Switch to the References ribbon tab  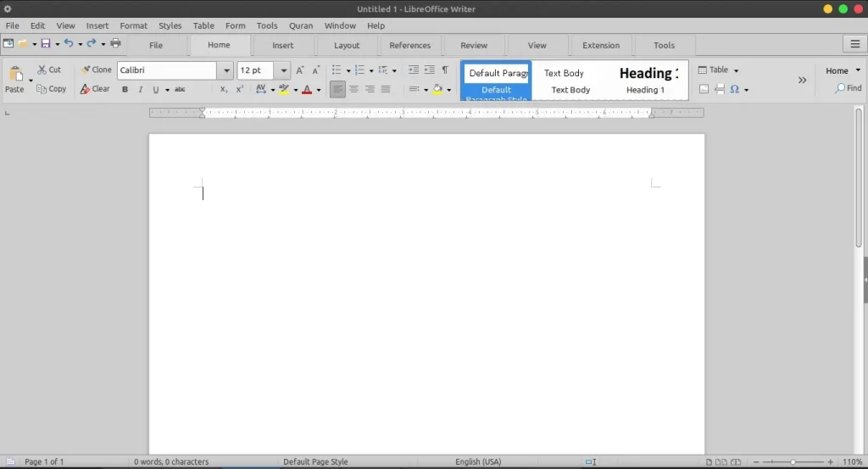[409, 46]
